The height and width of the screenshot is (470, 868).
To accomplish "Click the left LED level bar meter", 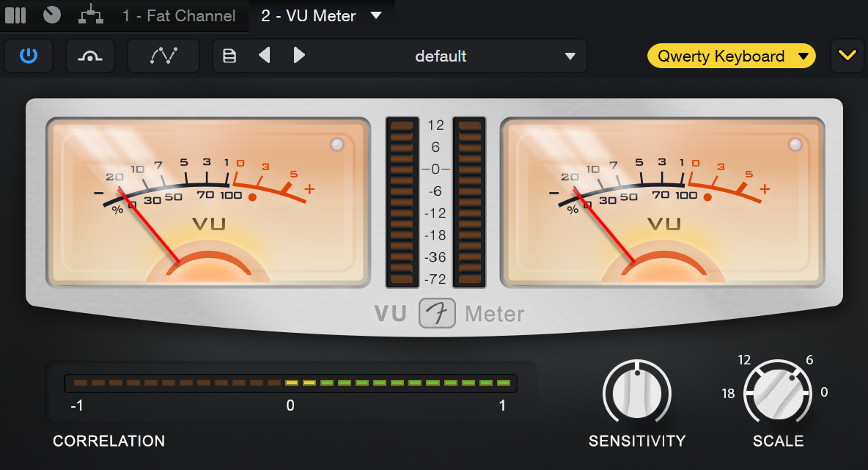I will pos(402,202).
